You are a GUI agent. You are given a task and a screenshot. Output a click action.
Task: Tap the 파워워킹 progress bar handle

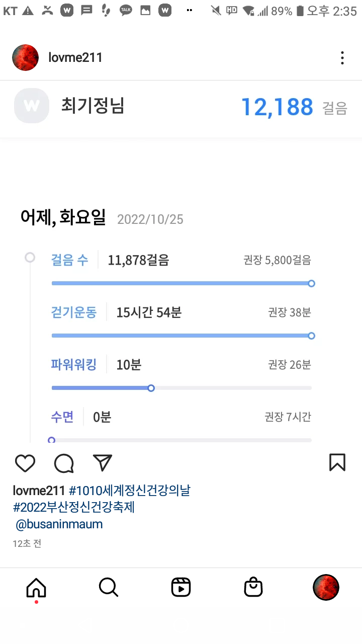pos(151,388)
